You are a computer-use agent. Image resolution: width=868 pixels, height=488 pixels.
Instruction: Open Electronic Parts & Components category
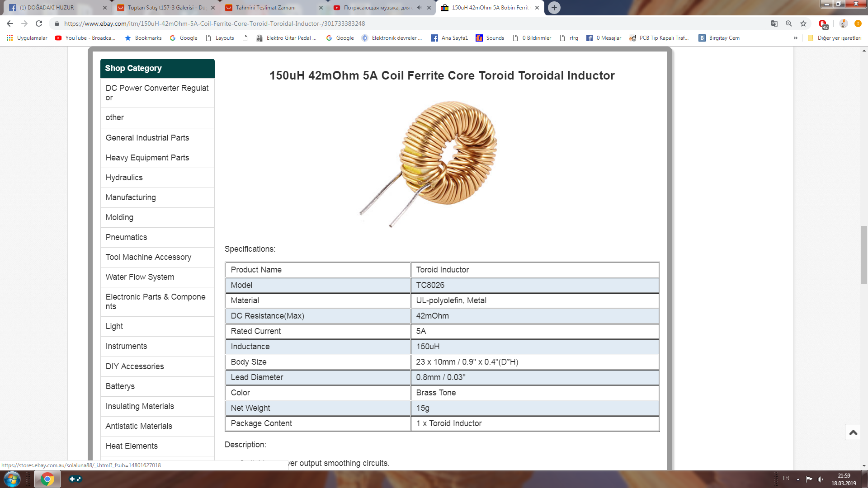tap(157, 301)
